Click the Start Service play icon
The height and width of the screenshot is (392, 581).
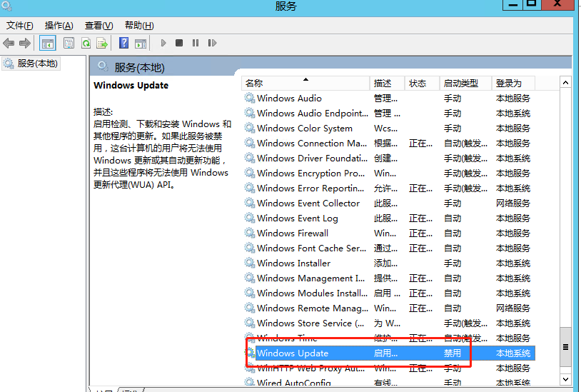[x=163, y=43]
